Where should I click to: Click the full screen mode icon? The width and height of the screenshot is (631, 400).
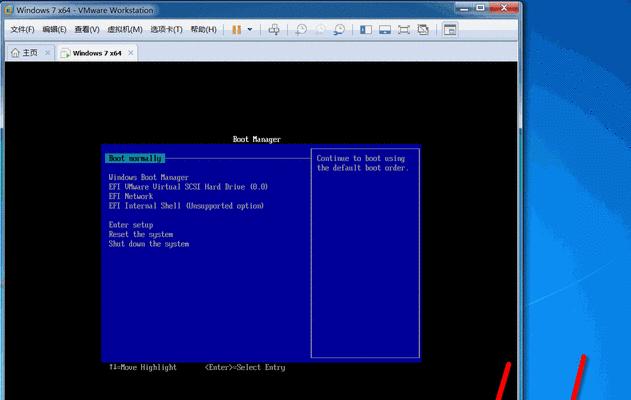pyautogui.click(x=404, y=30)
